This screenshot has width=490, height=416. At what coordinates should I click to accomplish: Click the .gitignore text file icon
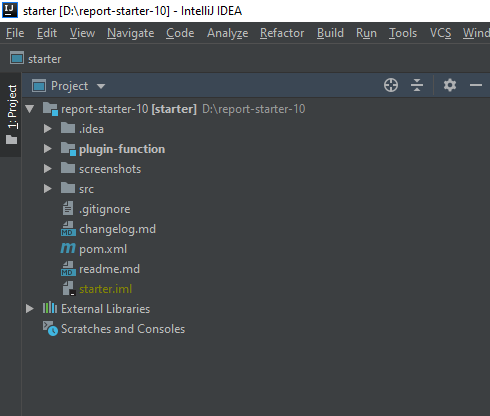point(68,208)
